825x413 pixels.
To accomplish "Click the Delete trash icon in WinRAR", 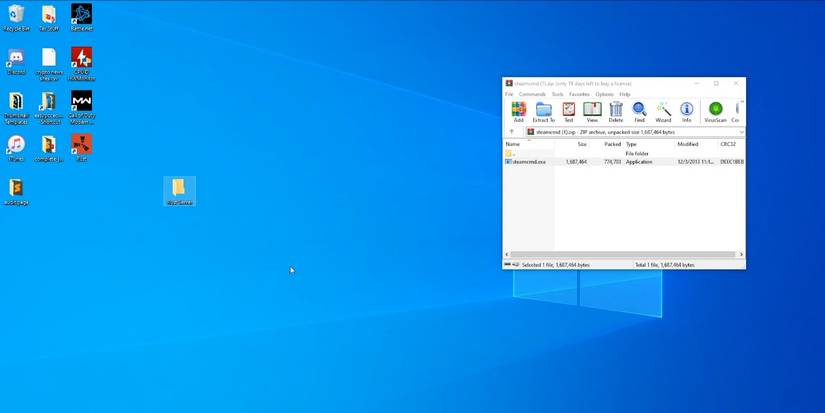I will [616, 112].
